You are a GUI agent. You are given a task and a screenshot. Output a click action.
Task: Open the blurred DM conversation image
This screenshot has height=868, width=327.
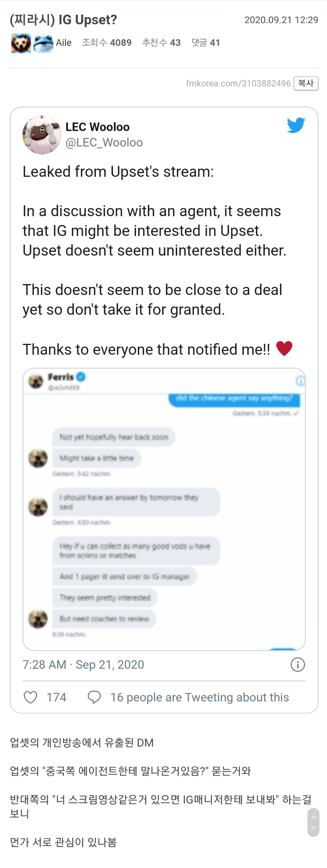point(164,509)
